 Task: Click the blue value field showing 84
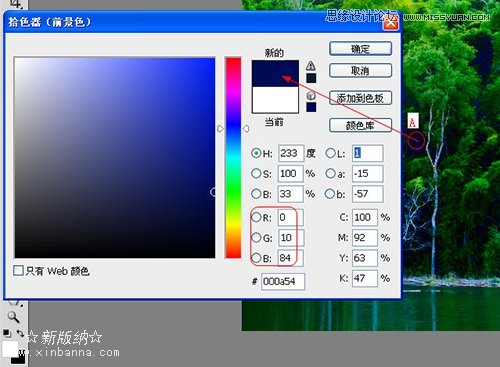click(x=291, y=258)
